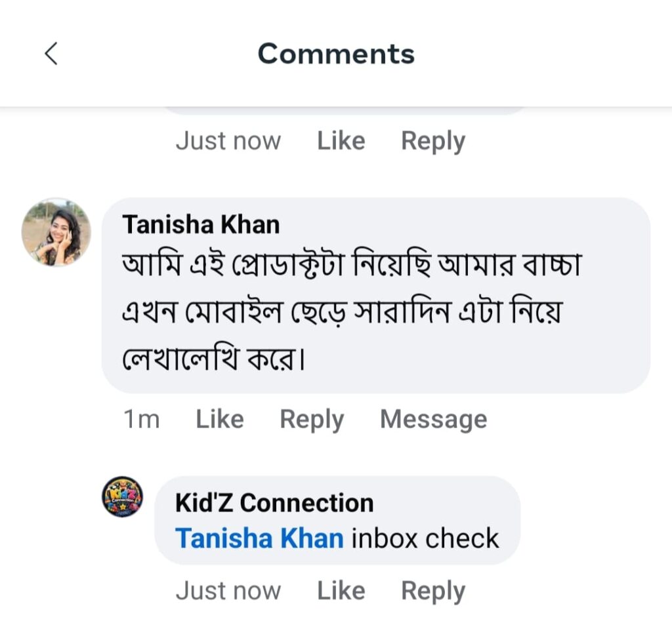Open Tanisha Khan's profile picture
672x642 pixels.
pos(56,232)
